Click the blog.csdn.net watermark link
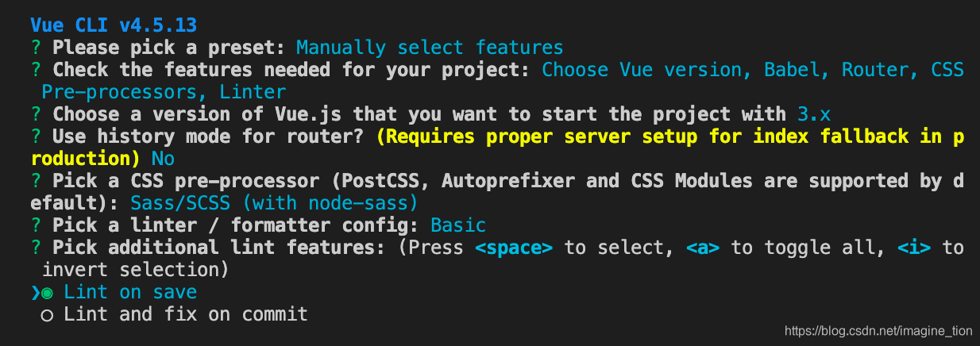980x346 pixels. click(879, 331)
